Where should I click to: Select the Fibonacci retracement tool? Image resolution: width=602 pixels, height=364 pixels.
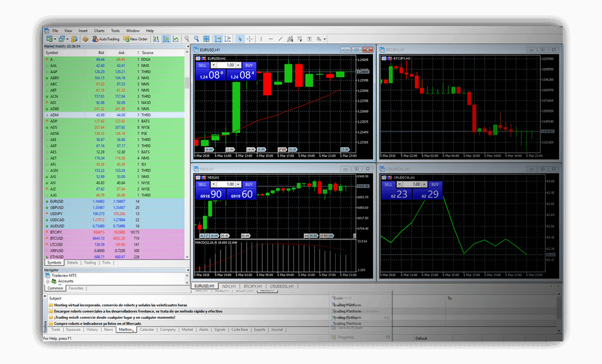click(x=300, y=39)
